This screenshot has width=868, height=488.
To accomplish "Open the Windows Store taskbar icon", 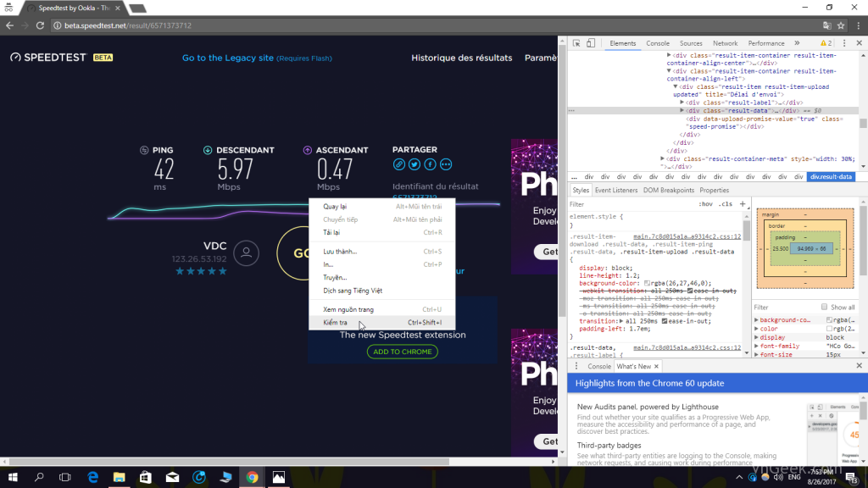I will [x=146, y=477].
